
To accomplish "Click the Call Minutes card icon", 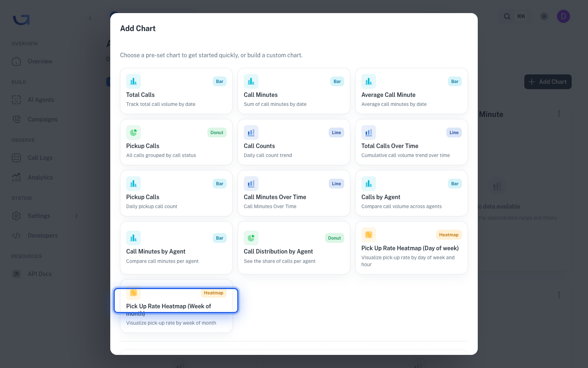I will click(251, 81).
